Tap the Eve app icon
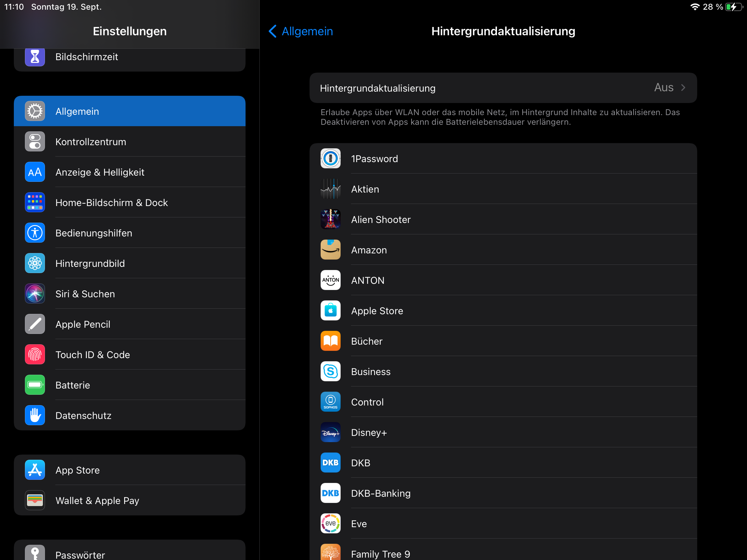This screenshot has width=747, height=560. click(330, 524)
